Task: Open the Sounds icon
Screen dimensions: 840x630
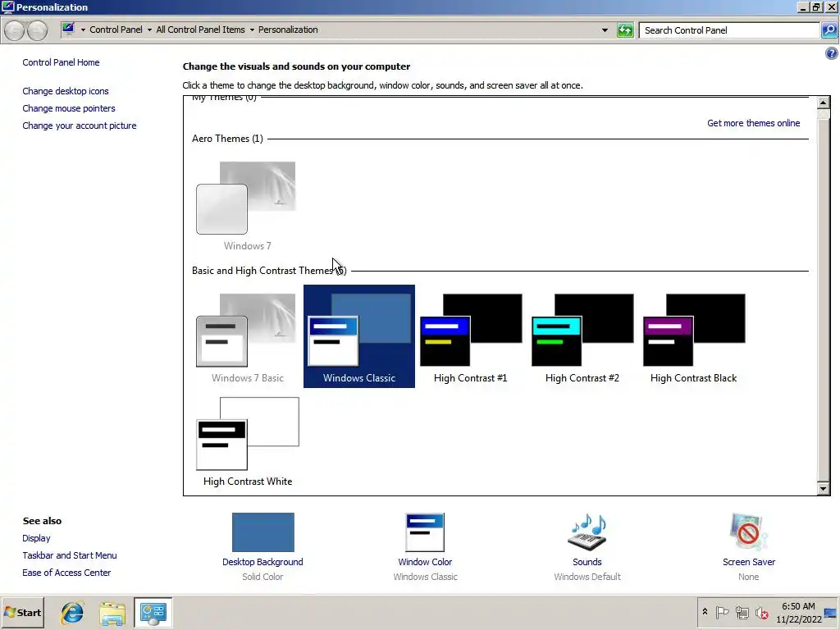Action: (x=587, y=532)
